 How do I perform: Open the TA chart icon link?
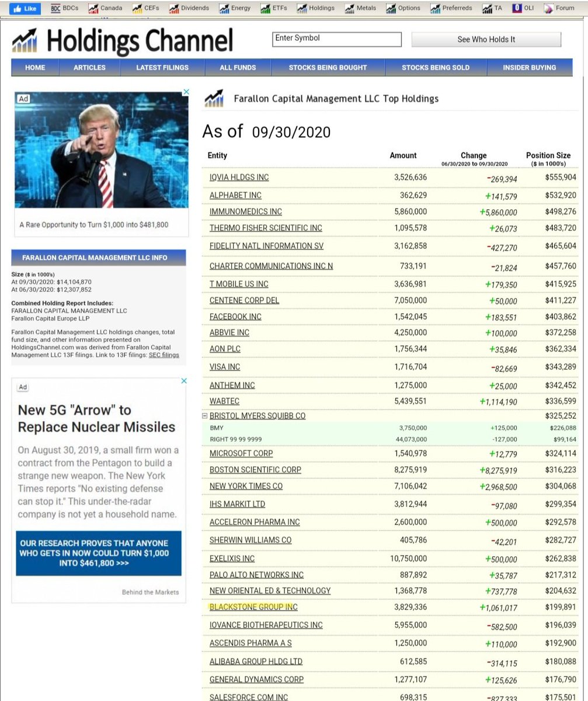click(487, 8)
